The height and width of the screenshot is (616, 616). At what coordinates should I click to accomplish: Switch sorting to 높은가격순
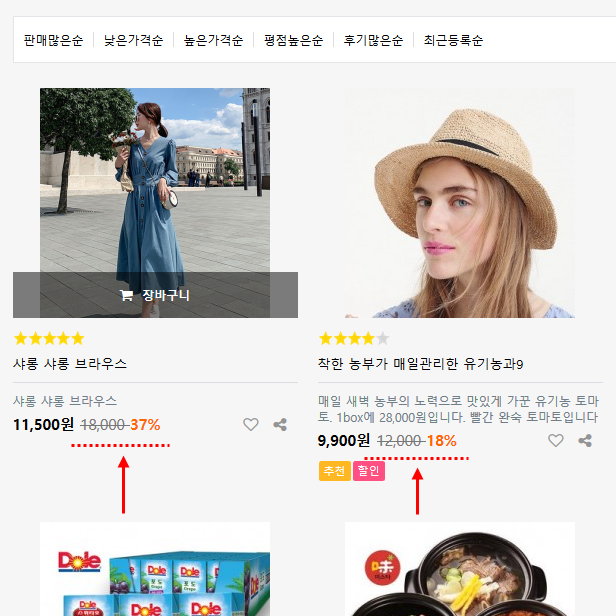click(x=213, y=41)
